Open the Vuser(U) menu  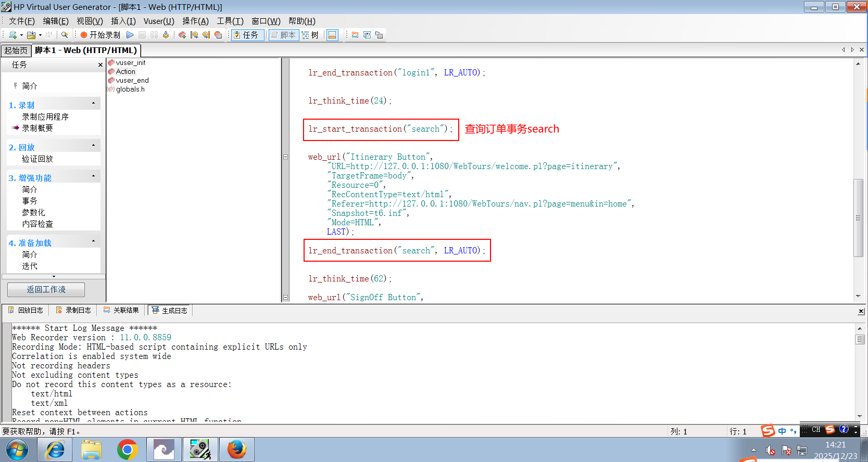click(x=159, y=21)
